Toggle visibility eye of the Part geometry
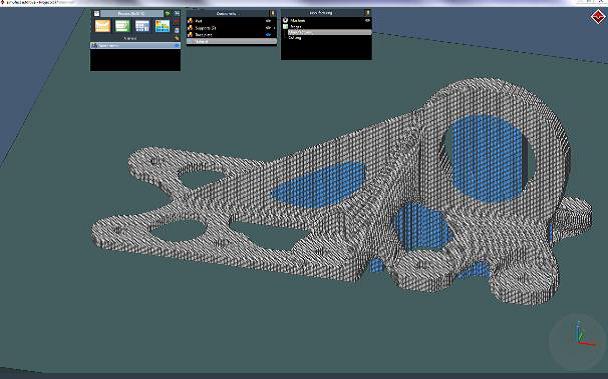Viewport: 608px width, 379px height. (268, 21)
